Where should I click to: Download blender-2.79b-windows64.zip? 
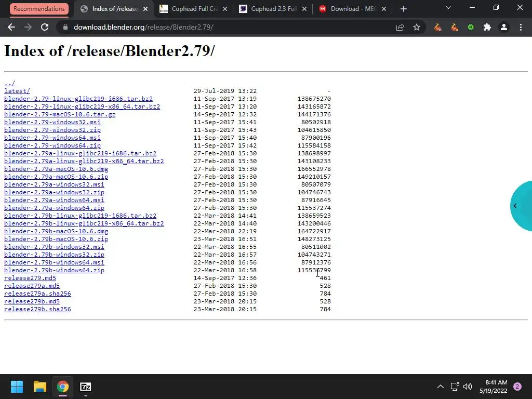tap(54, 270)
